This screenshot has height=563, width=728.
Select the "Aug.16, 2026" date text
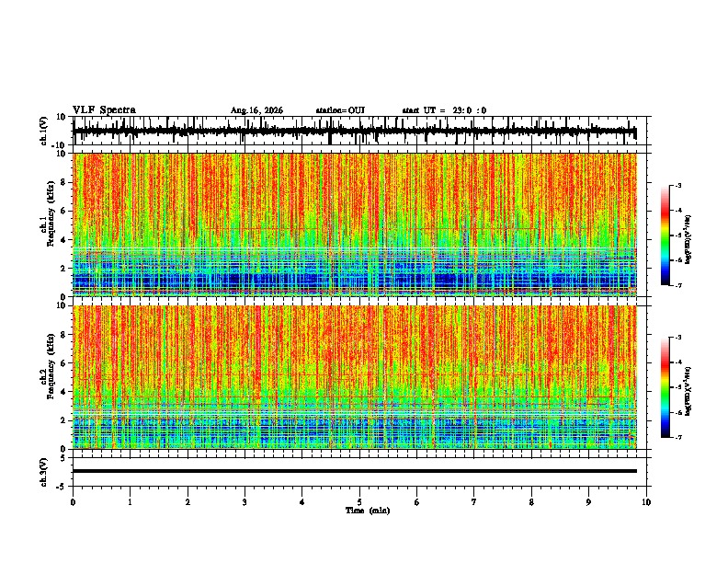pos(256,110)
